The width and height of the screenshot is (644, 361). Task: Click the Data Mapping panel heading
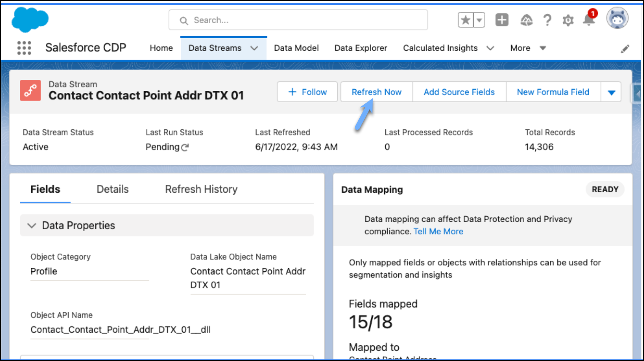click(x=372, y=189)
